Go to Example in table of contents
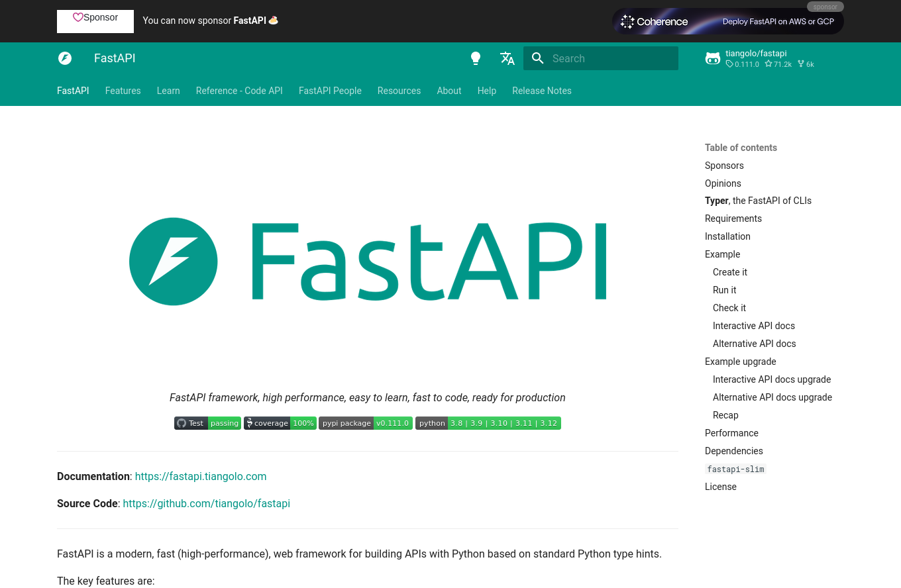This screenshot has height=588, width=901. tap(722, 254)
